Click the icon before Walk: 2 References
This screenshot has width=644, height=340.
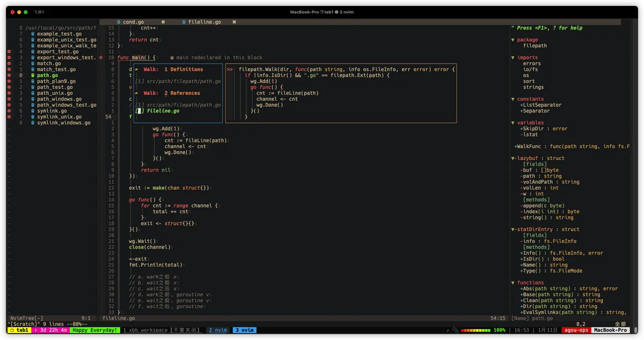click(x=137, y=93)
